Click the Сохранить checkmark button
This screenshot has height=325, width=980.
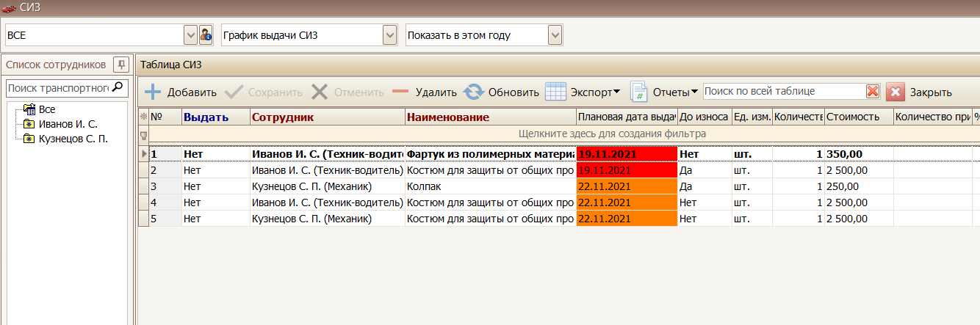[x=263, y=92]
